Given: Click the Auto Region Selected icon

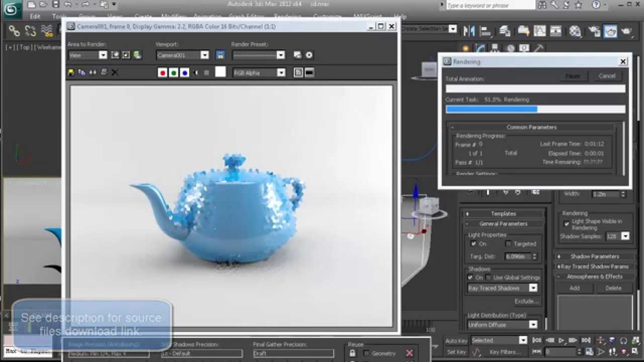Looking at the screenshot, I should tap(126, 55).
